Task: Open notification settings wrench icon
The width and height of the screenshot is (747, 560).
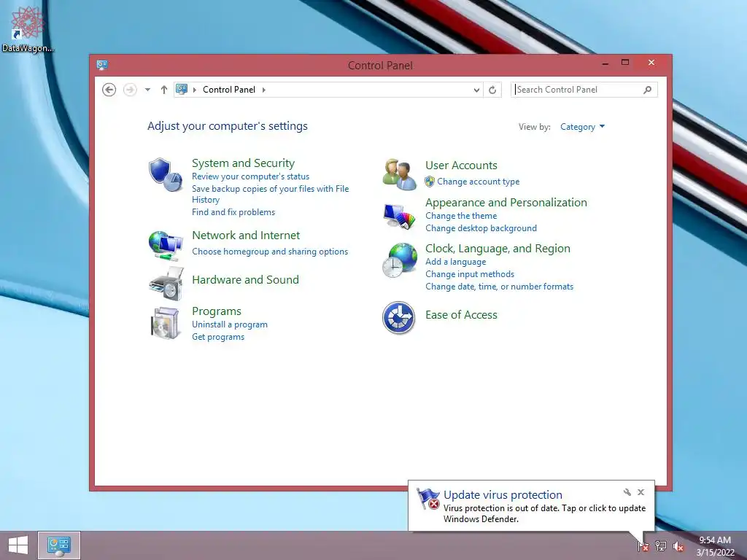Action: (627, 492)
